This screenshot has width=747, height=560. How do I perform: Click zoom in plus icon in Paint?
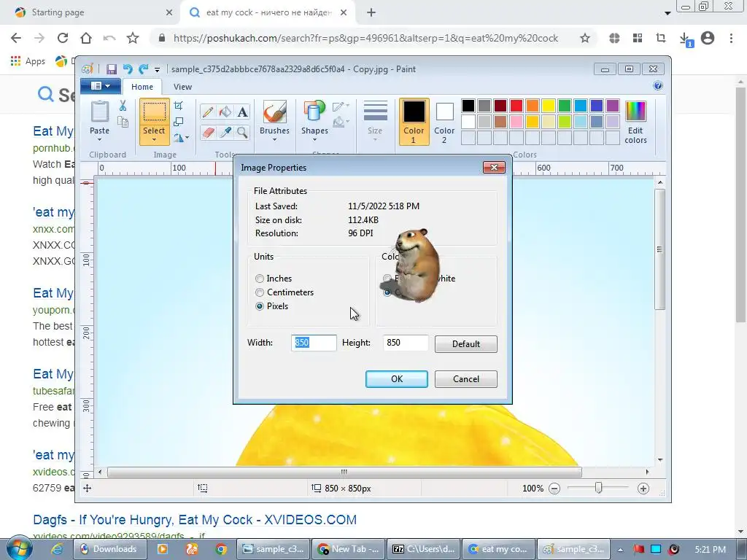[x=643, y=489]
